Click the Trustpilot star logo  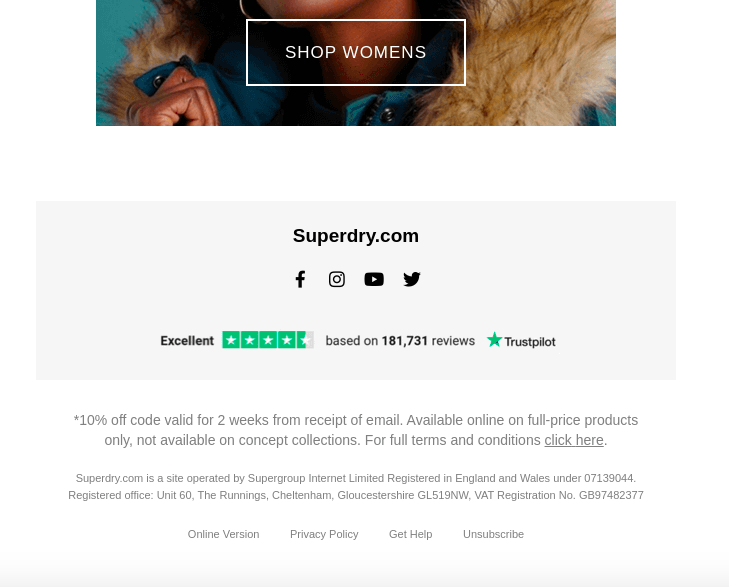(x=494, y=340)
